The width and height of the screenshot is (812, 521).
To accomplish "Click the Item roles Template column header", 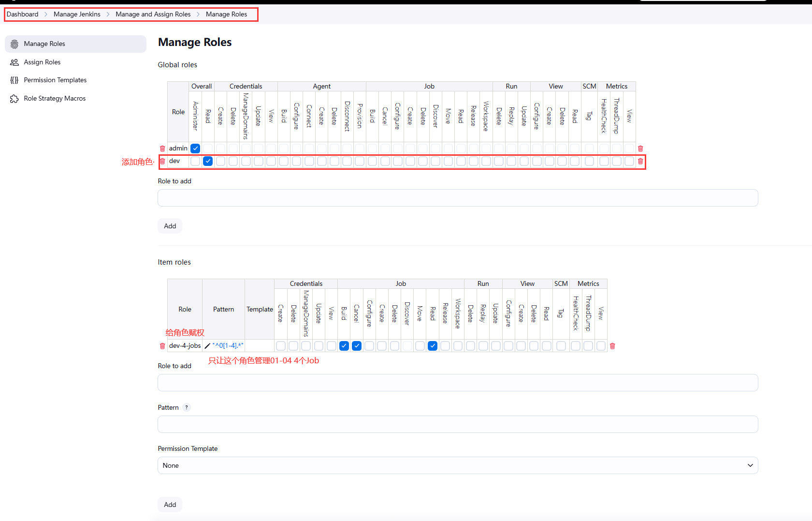I will (x=260, y=309).
